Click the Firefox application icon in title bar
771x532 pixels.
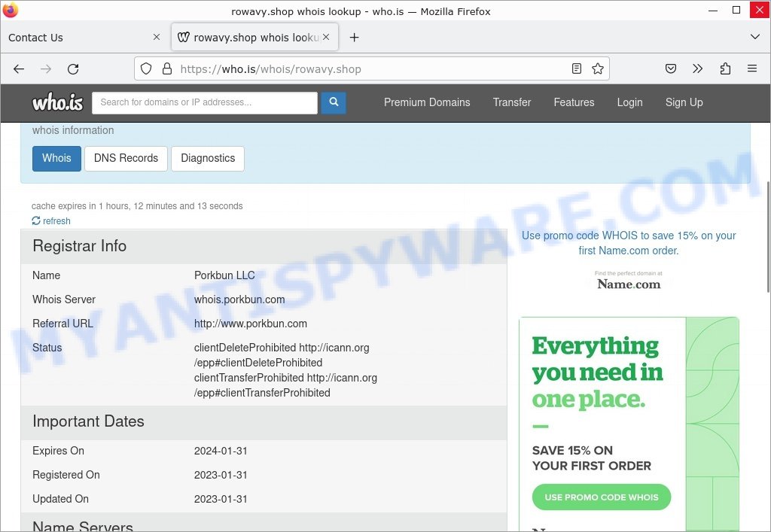pos(10,10)
